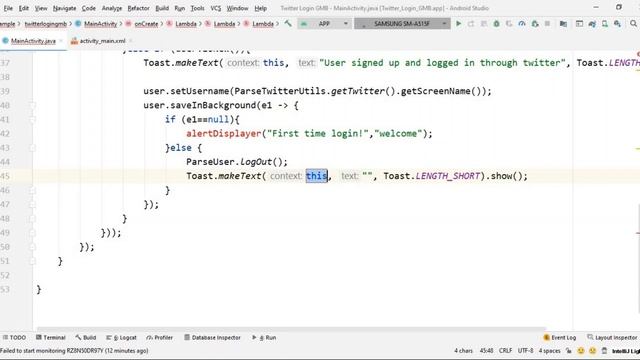Open the Profiler tool window
Image resolution: width=640 pixels, height=360 pixels.
pos(160,338)
